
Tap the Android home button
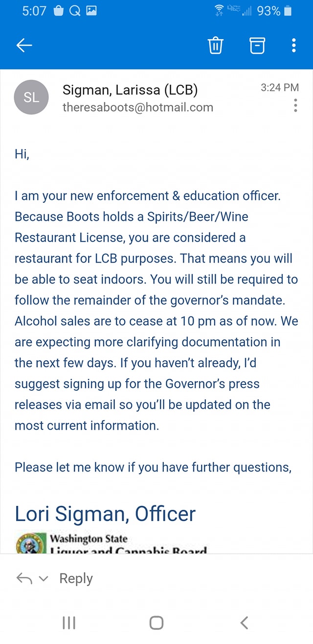click(156, 623)
